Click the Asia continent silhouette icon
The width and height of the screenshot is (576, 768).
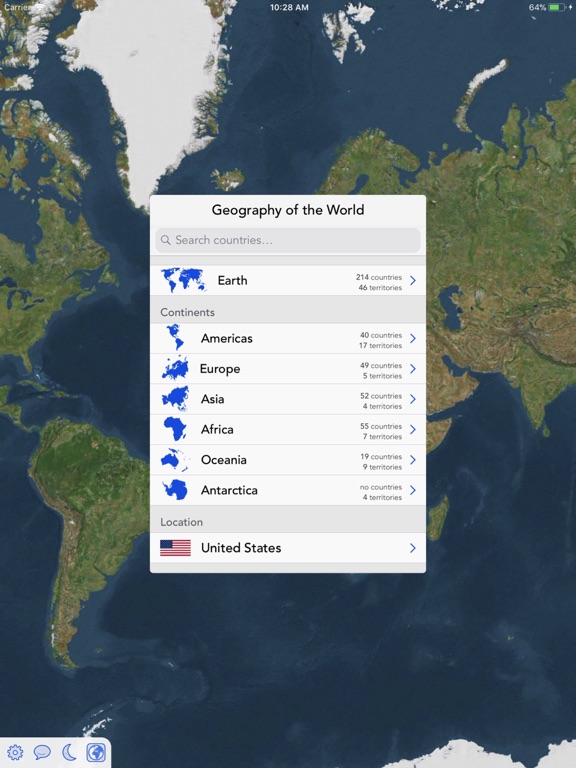(x=175, y=399)
